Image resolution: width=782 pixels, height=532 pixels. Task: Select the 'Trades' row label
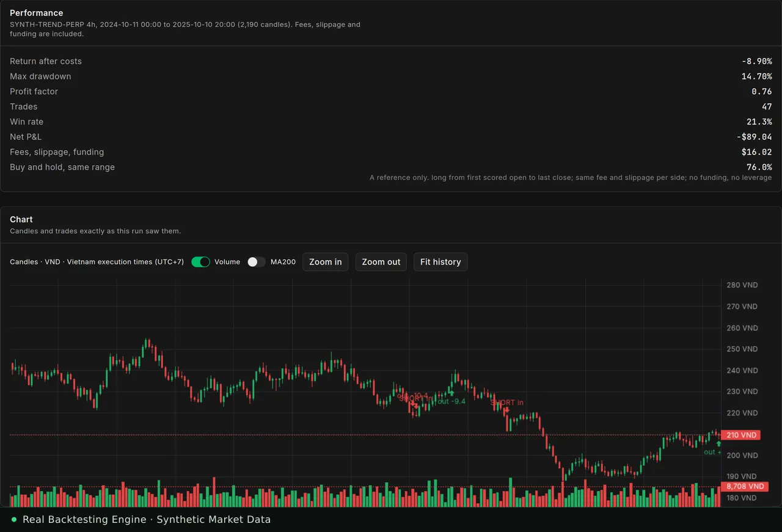24,107
